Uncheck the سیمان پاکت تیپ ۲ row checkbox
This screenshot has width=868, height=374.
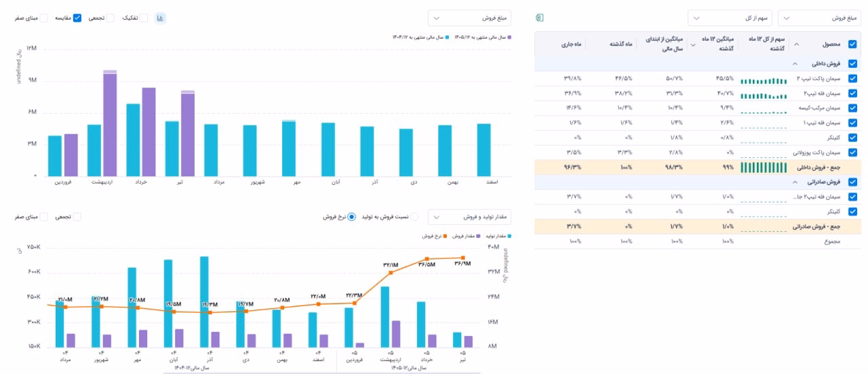point(852,79)
